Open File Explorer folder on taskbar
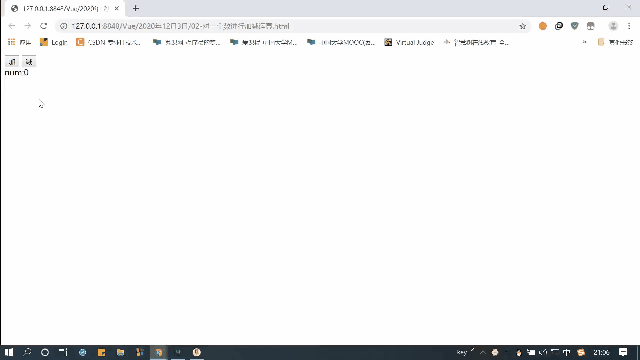The width and height of the screenshot is (640, 360). click(x=120, y=352)
